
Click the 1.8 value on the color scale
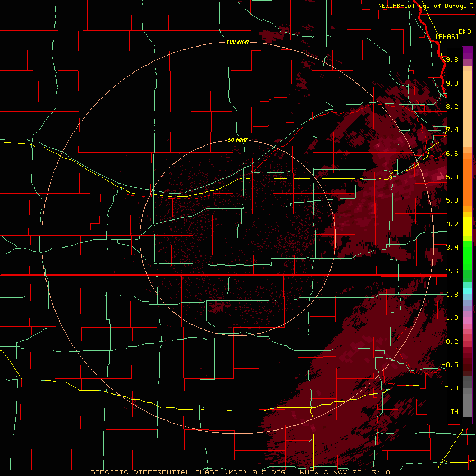[x=452, y=294]
